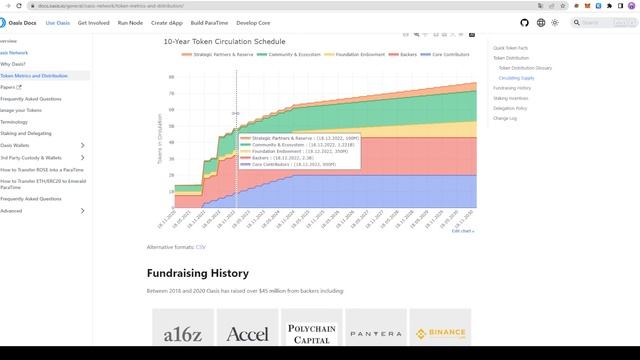Open the Use Oasis tab

pos(58,23)
